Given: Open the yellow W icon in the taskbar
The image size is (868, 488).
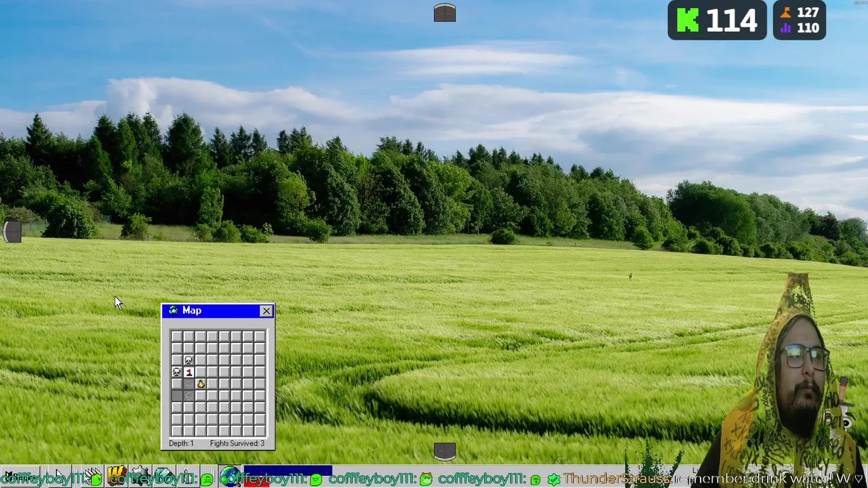Looking at the screenshot, I should (x=117, y=476).
